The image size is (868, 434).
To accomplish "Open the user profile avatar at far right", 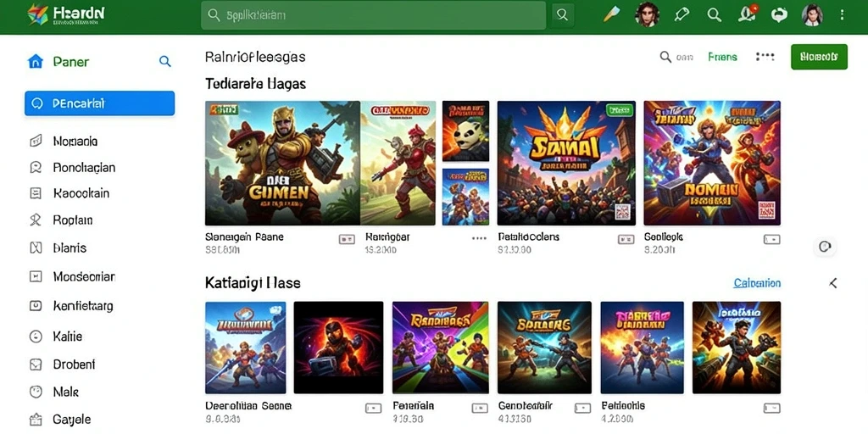I will point(811,15).
